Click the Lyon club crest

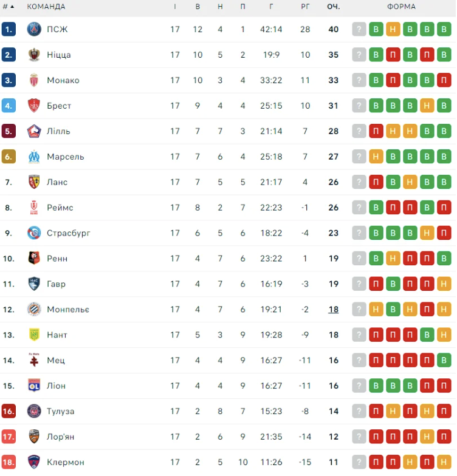34,386
